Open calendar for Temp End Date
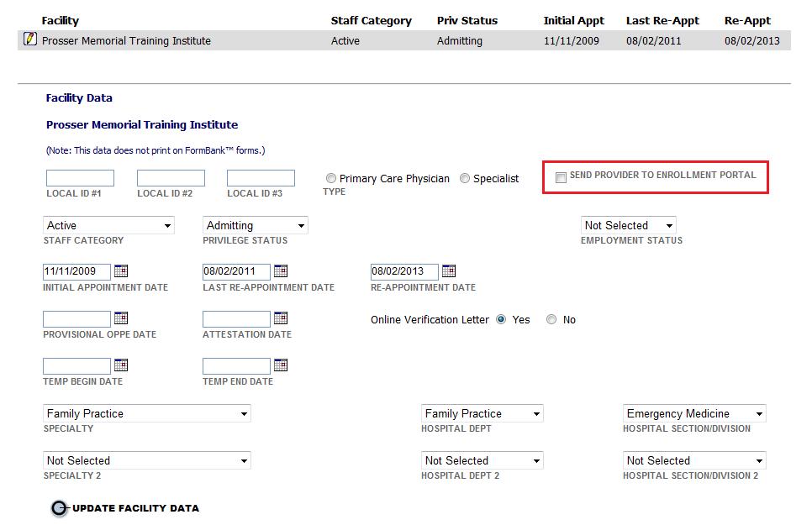The image size is (812, 525). [x=281, y=365]
